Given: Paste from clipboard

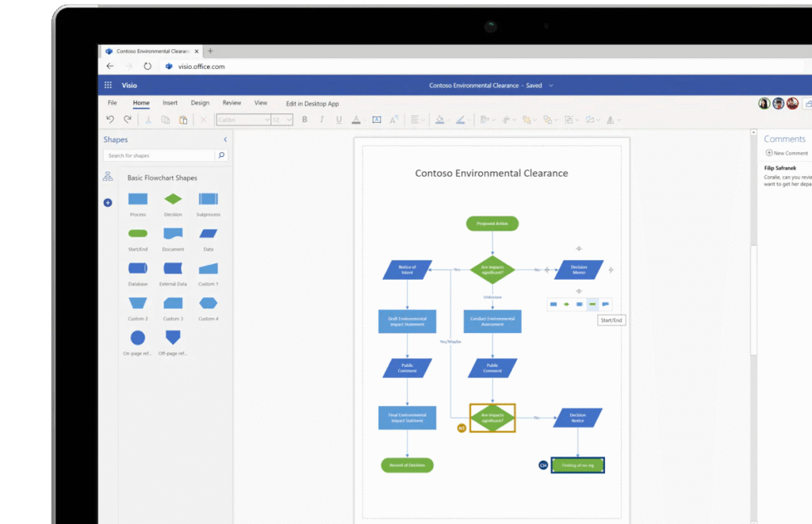Looking at the screenshot, I should pos(183,120).
